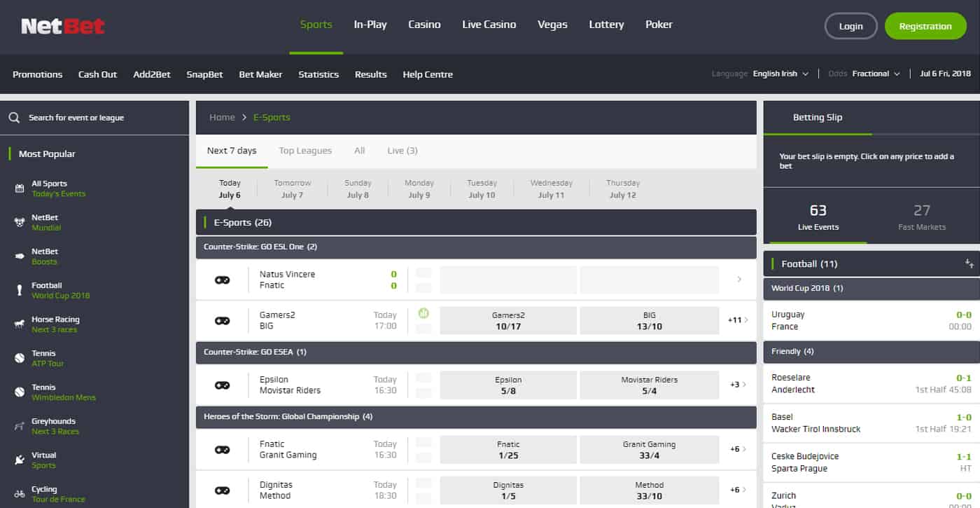Click the NetBet Boosts arrow icon
This screenshot has width=980, height=508.
[20, 256]
